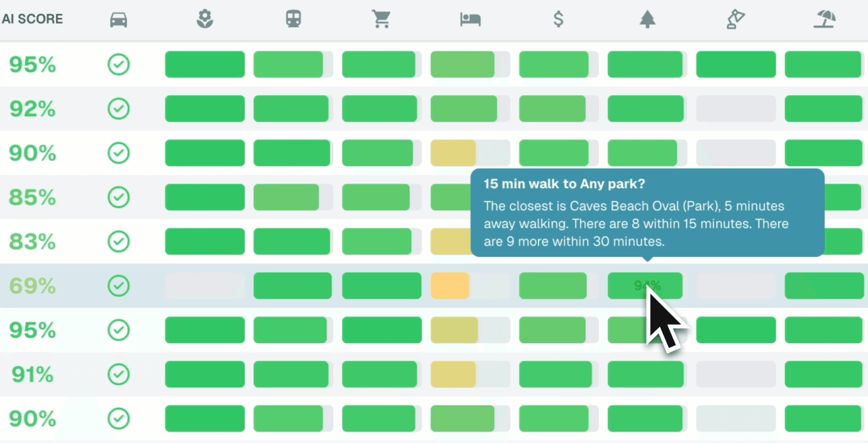
Task: Select the desk lamp work column icon
Action: (735, 19)
